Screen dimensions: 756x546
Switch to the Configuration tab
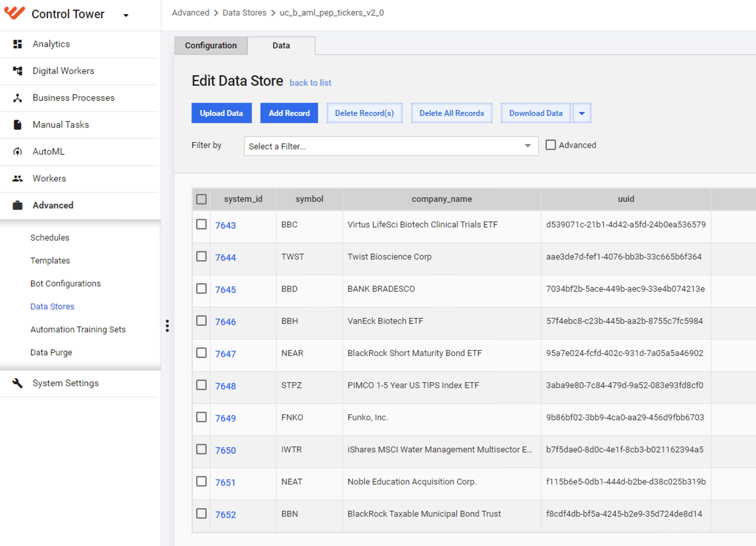(x=211, y=46)
